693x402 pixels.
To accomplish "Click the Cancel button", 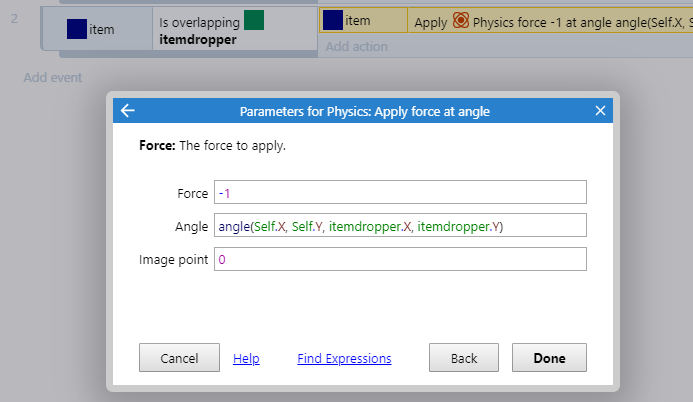I will point(179,357).
